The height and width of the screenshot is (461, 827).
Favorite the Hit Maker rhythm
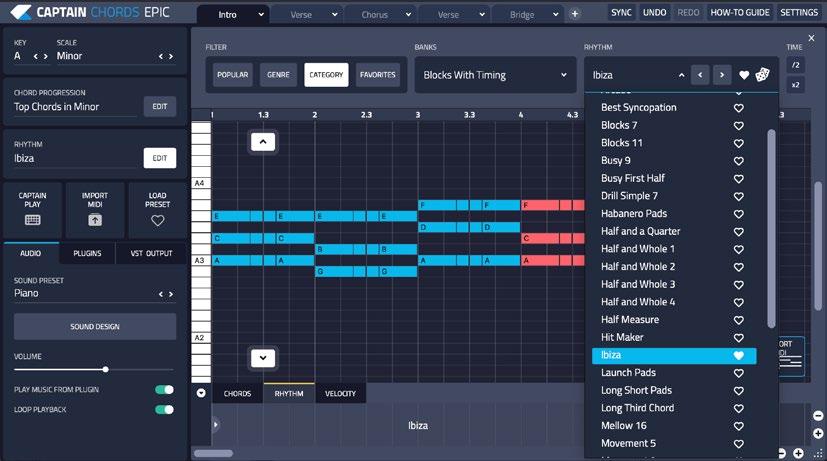738,338
